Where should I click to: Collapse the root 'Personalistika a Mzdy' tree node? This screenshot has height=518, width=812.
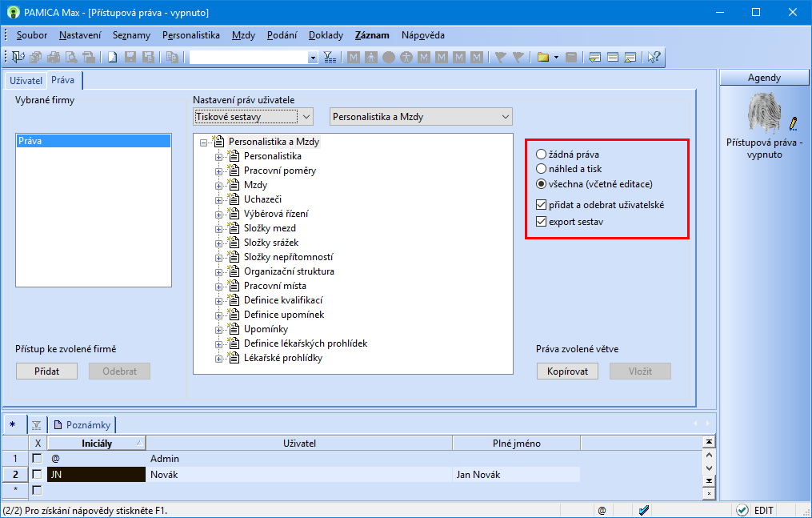coord(203,143)
